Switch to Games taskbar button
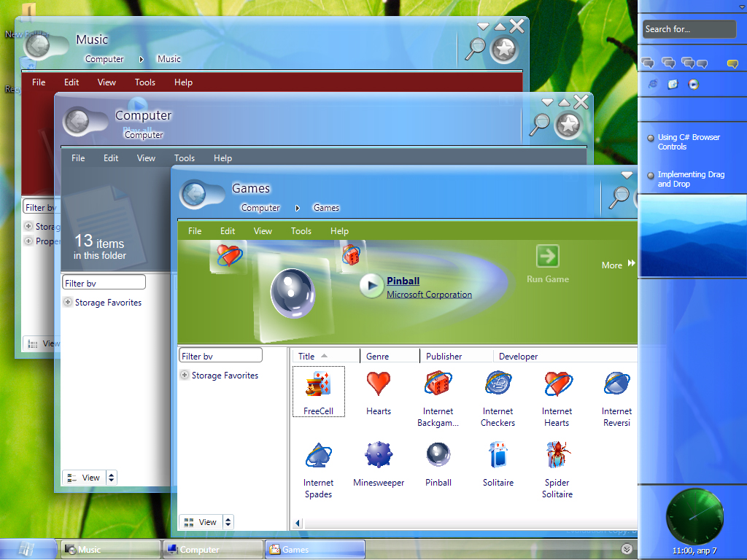 (x=315, y=550)
